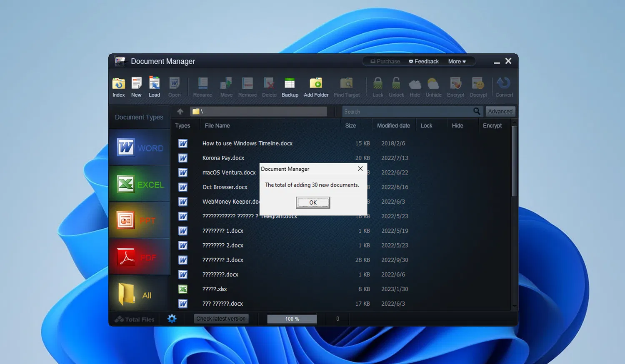The height and width of the screenshot is (364, 625).
Task: Create a new document with New icon
Action: coord(136,84)
